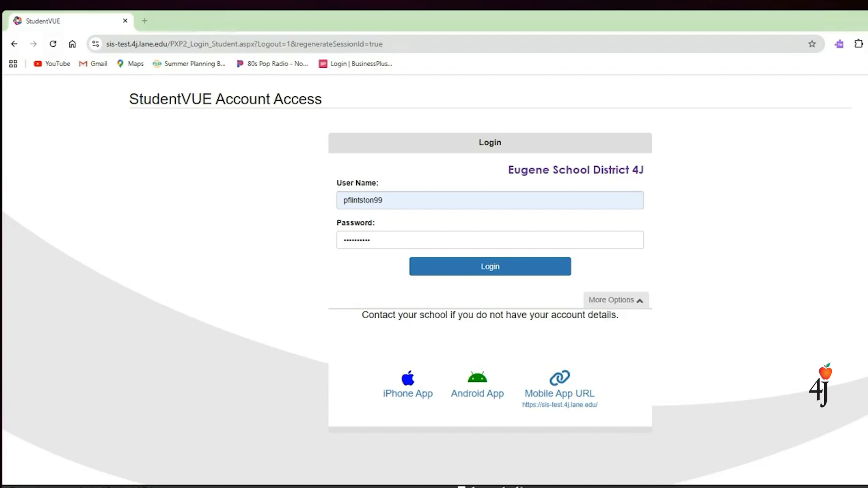Open the Login BusinessPlus bookmark
The height and width of the screenshot is (488, 868).
click(x=356, y=64)
